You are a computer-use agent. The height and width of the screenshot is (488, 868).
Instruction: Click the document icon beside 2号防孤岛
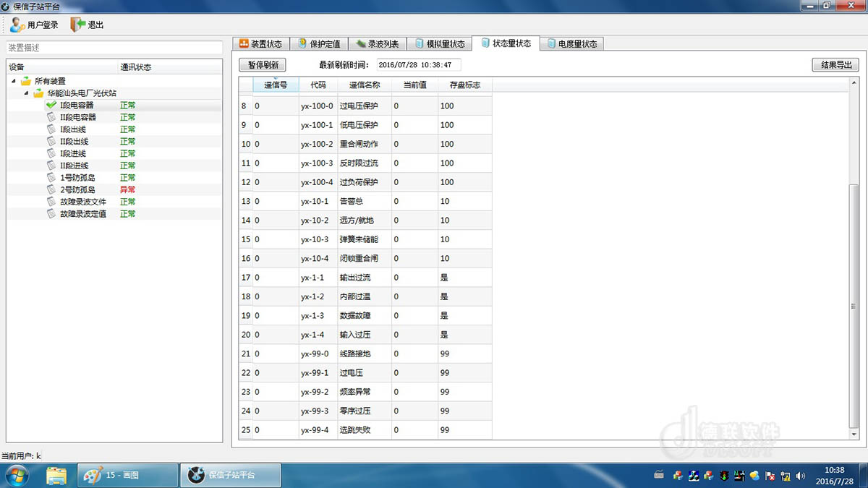pyautogui.click(x=51, y=189)
